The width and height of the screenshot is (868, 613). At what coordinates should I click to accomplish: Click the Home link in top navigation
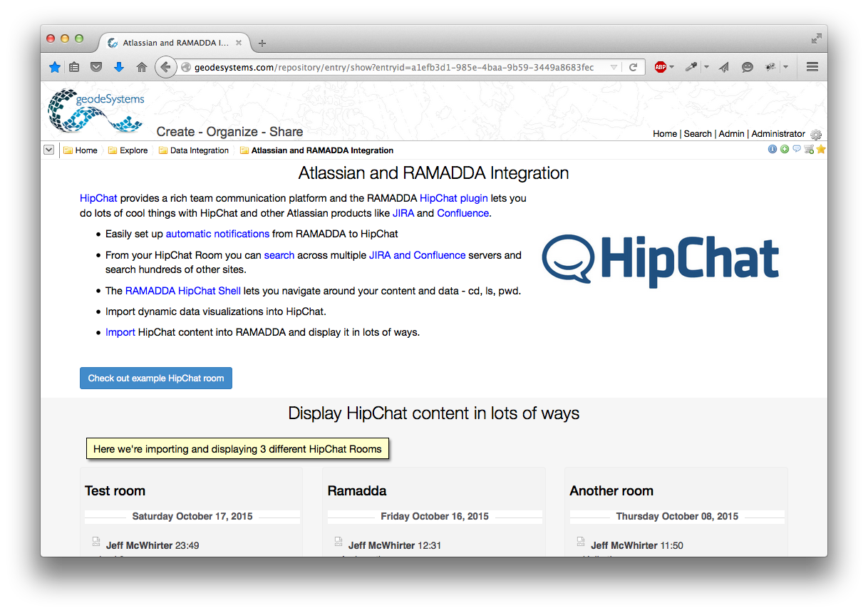pos(665,134)
